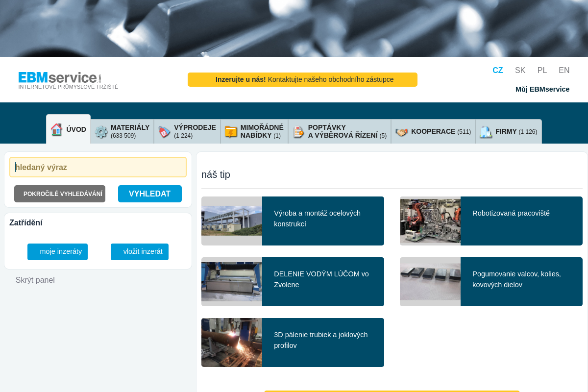Screen dimensions: 588x392
Task: Open the Robotizovaná pracoviště thumbnail
Action: pos(430,221)
